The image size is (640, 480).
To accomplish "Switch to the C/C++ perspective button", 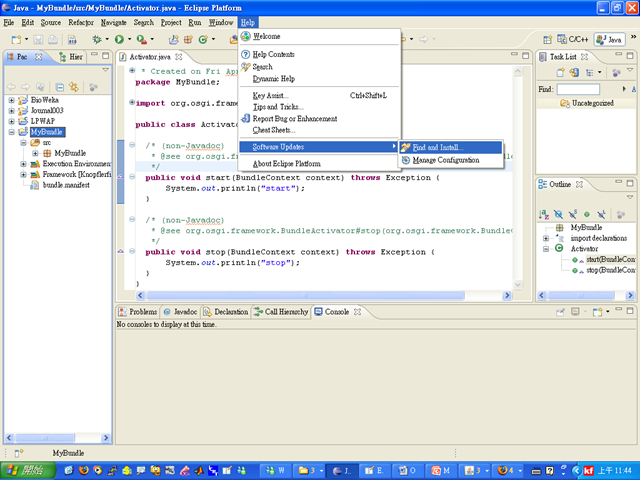I will pos(574,39).
